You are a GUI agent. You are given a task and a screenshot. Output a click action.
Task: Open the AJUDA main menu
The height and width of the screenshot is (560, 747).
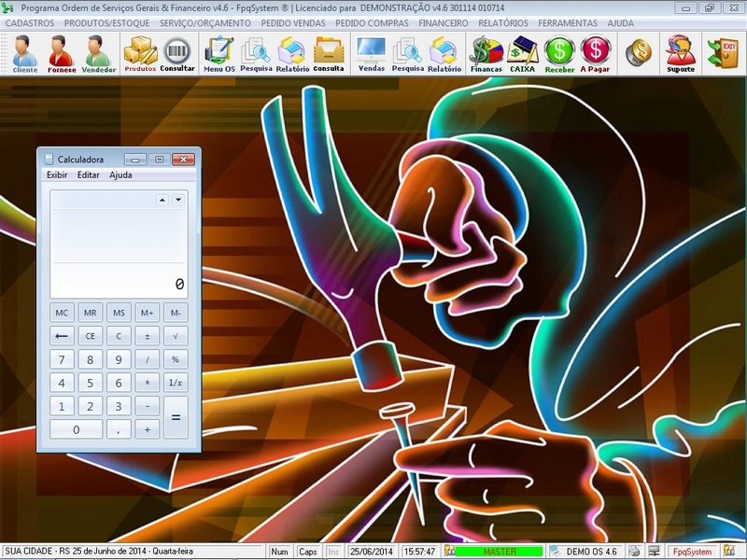pyautogui.click(x=620, y=22)
